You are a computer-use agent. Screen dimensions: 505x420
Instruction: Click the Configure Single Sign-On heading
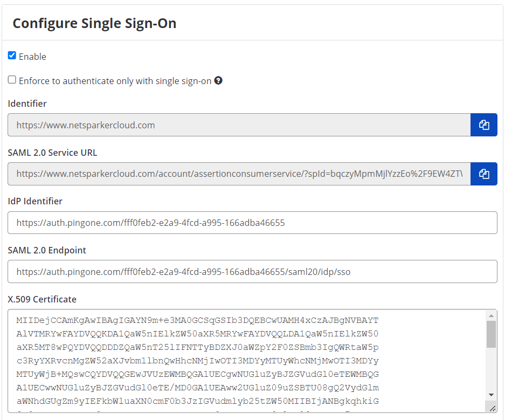94,23
